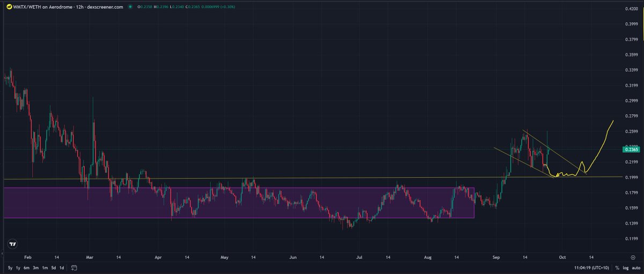This screenshot has height=274, width=644.
Task: Toggle percent scale mode
Action: (x=618, y=268)
